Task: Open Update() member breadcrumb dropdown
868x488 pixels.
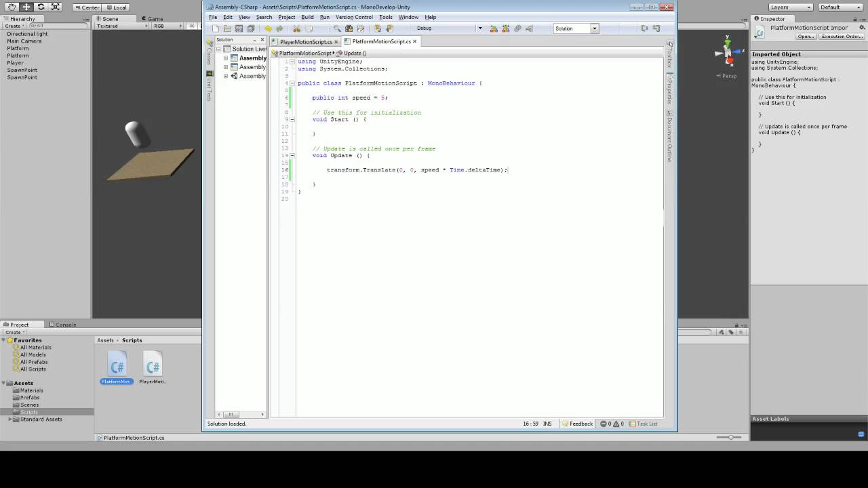Action: coord(352,53)
